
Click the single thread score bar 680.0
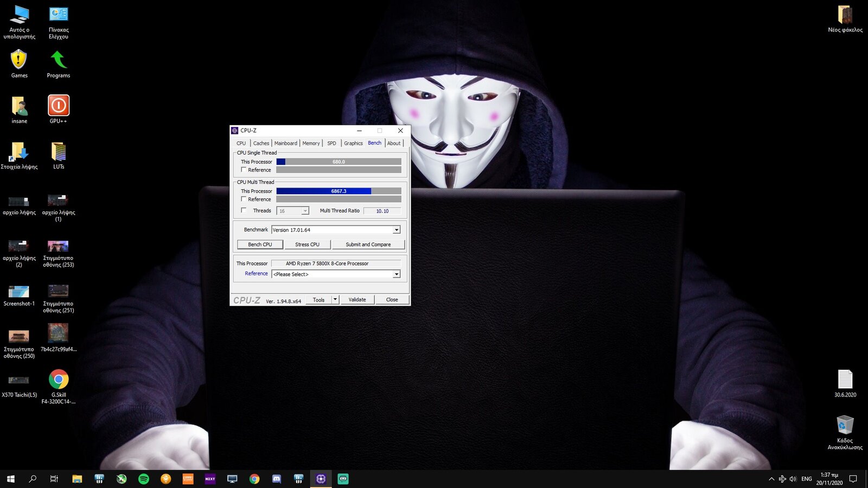click(339, 162)
